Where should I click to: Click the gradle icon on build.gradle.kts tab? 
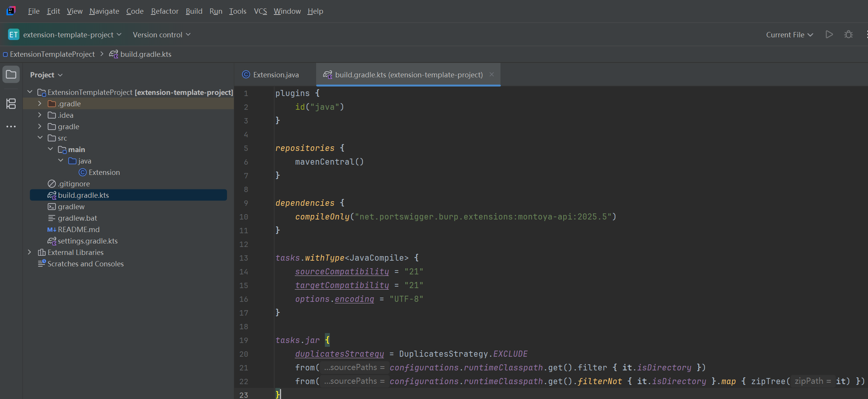328,75
